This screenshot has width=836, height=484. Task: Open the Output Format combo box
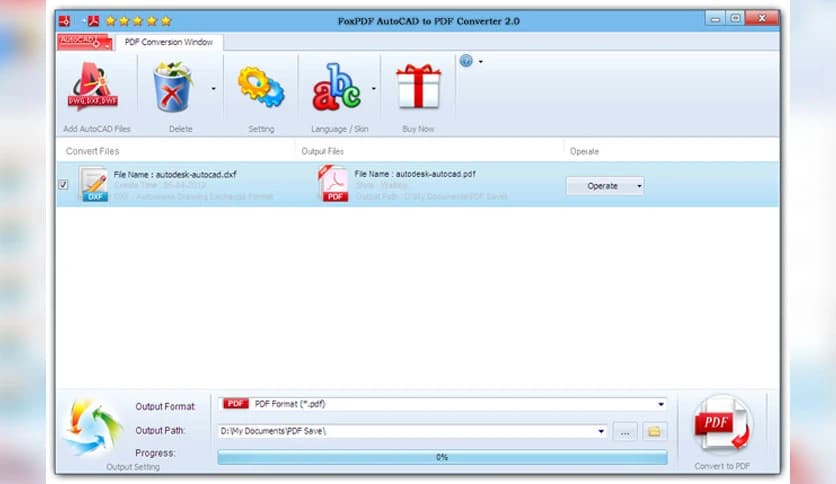(x=442, y=404)
